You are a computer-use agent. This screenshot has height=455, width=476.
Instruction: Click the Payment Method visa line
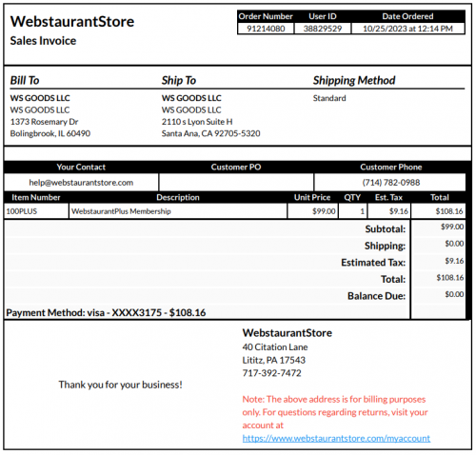[x=106, y=313]
